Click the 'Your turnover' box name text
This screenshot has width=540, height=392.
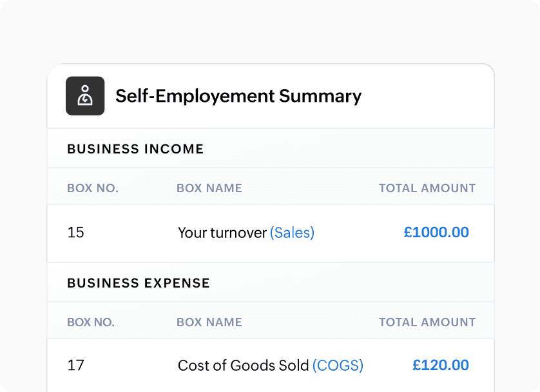tap(222, 233)
